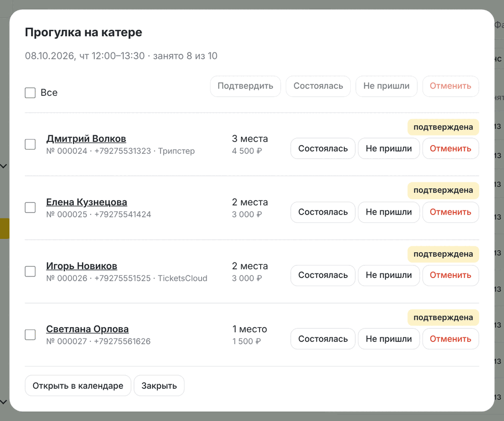The image size is (504, 421).
Task: Click booking details '№ 000024 · +79275531323 · Трипстер'
Action: (120, 151)
